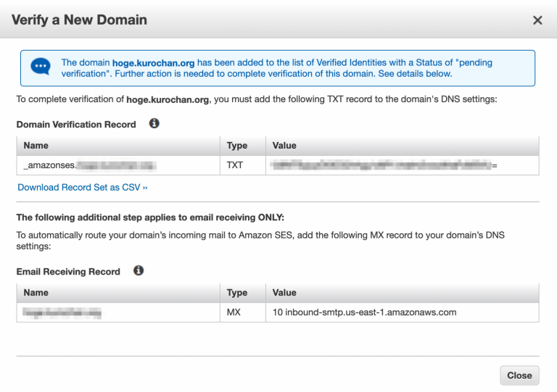The height and width of the screenshot is (392, 557).
Task: Click info icon beside Email Receiving Record
Action: pos(139,271)
